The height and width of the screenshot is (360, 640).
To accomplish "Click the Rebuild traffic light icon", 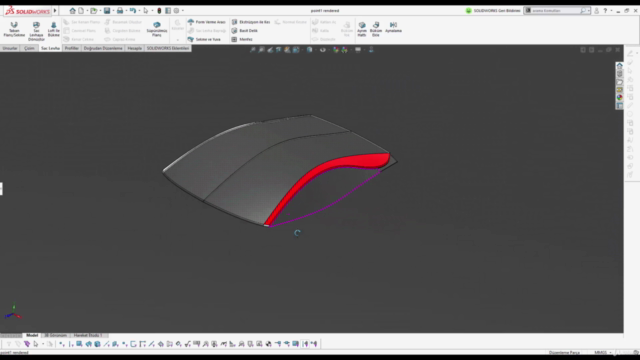I will click(x=159, y=11).
